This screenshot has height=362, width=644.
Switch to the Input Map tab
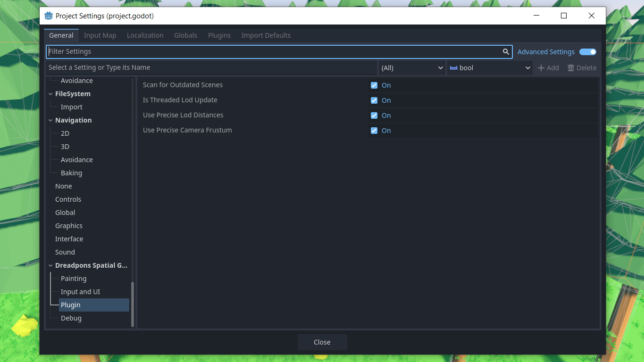pos(100,35)
